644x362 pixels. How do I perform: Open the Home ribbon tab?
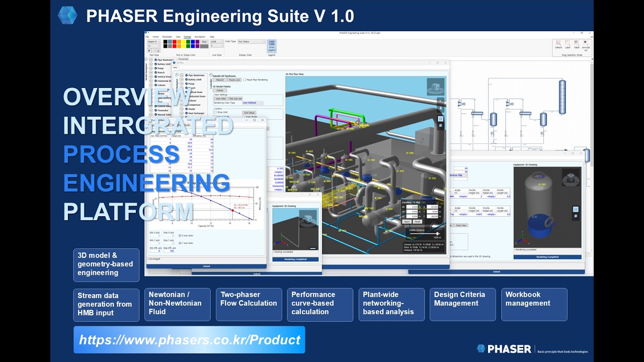coord(155,37)
